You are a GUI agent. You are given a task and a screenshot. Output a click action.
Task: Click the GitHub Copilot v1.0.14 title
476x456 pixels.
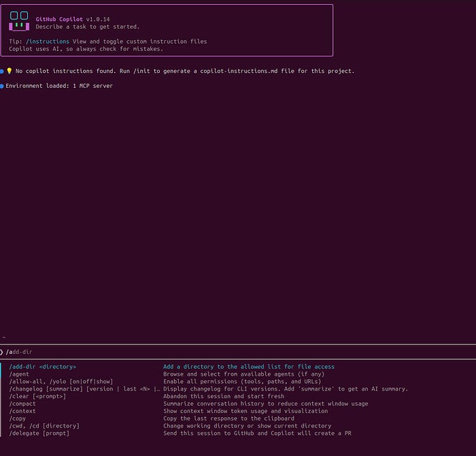click(73, 19)
